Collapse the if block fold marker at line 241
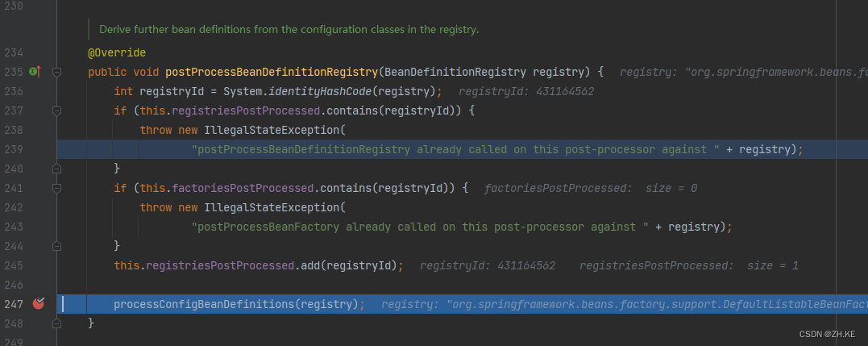The width and height of the screenshot is (868, 346). coord(56,188)
